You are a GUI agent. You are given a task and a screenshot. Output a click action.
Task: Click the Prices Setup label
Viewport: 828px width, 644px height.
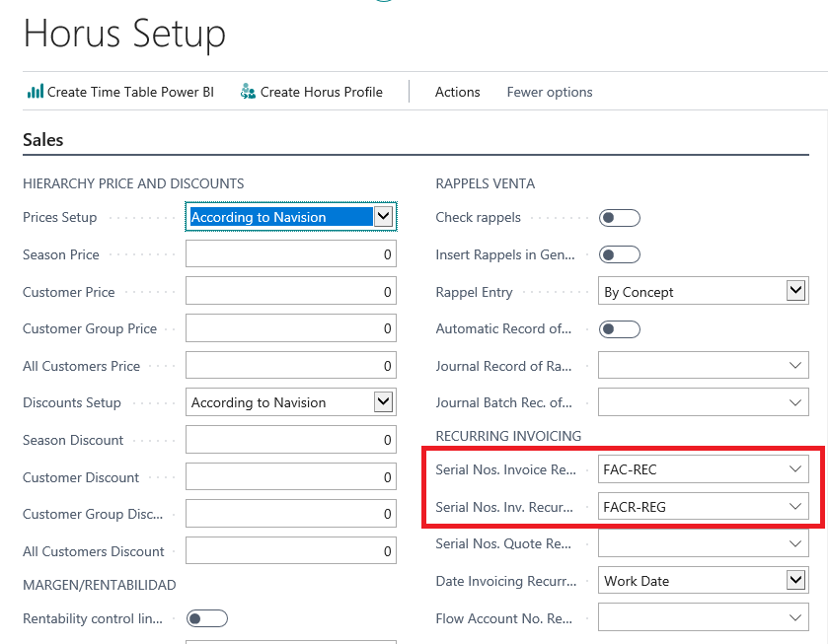59,217
